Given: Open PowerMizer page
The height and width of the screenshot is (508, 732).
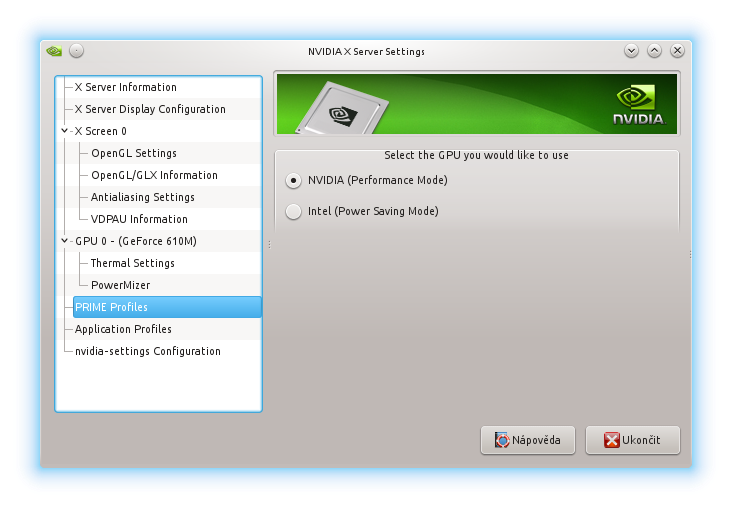Looking at the screenshot, I should tap(120, 285).
